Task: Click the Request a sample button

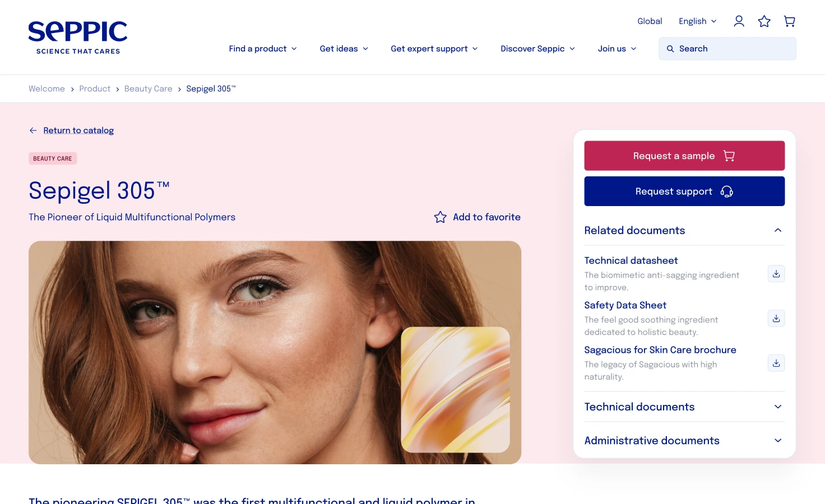Action: click(x=684, y=156)
